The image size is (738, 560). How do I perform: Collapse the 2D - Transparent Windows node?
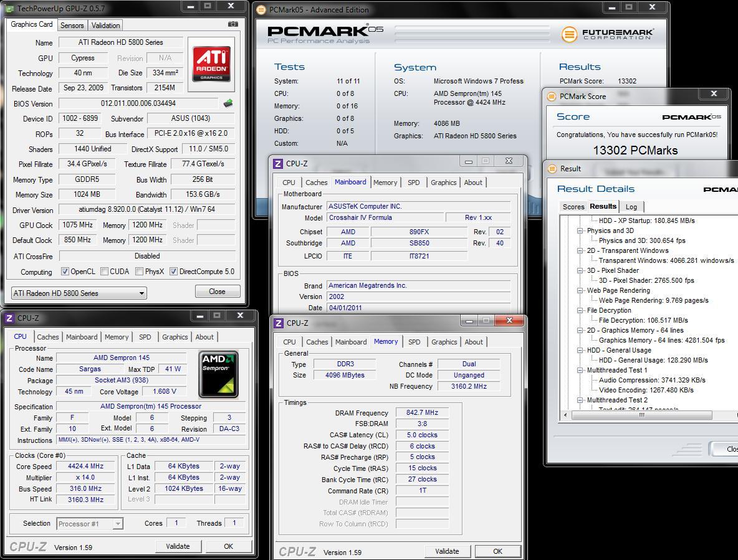tap(580, 250)
